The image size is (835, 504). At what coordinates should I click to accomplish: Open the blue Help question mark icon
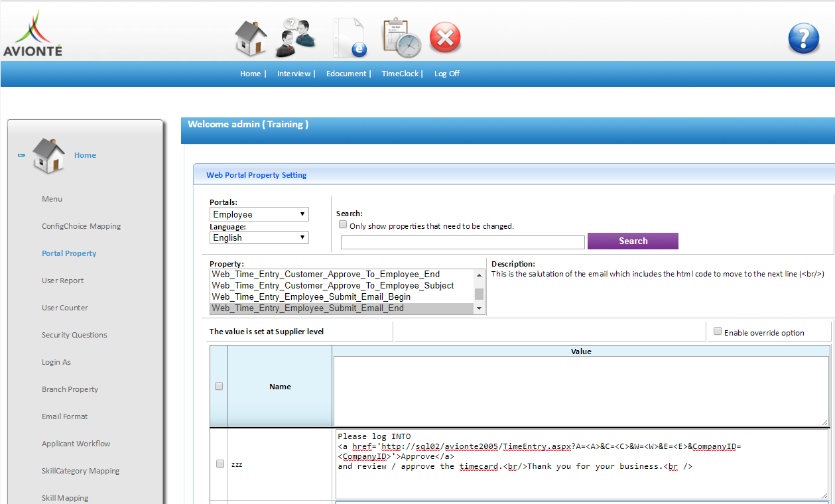[803, 38]
